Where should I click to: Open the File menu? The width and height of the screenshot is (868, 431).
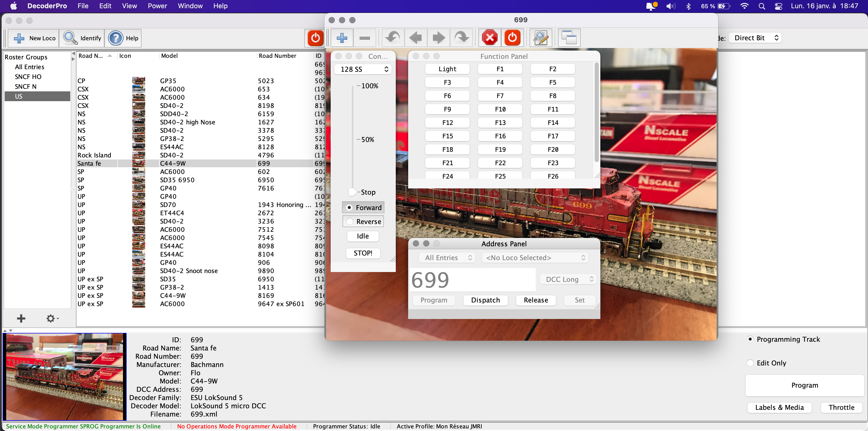pos(83,6)
